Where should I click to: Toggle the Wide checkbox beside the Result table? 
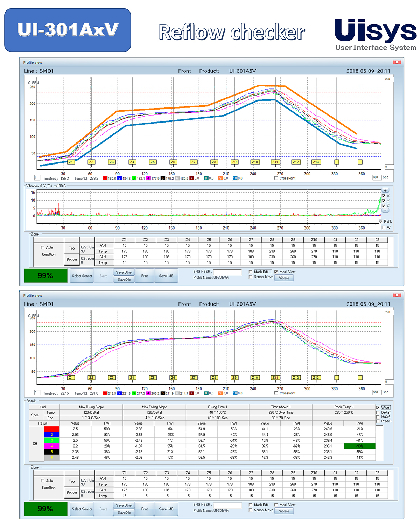pos(378,408)
